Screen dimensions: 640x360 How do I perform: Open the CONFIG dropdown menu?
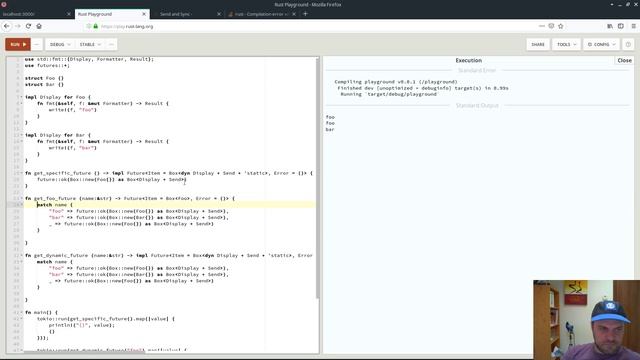coord(601,44)
